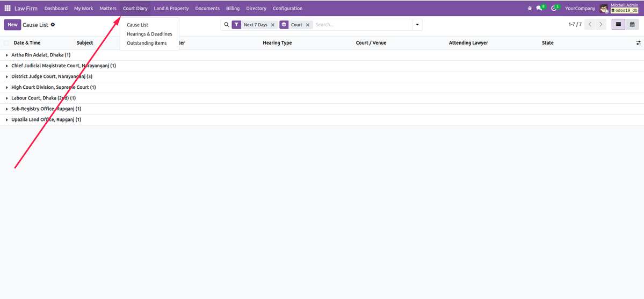Click the debug bug icon
Image resolution: width=644 pixels, height=299 pixels.
530,8
